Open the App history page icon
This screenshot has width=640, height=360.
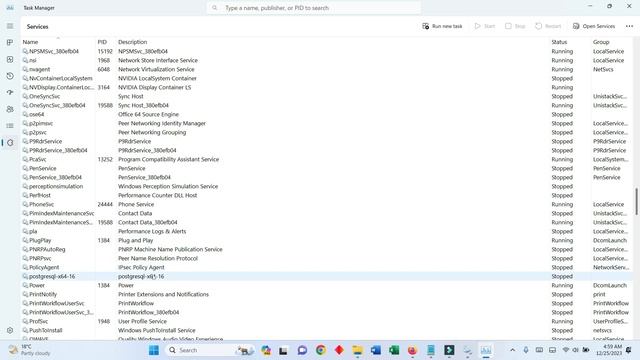pyautogui.click(x=10, y=76)
